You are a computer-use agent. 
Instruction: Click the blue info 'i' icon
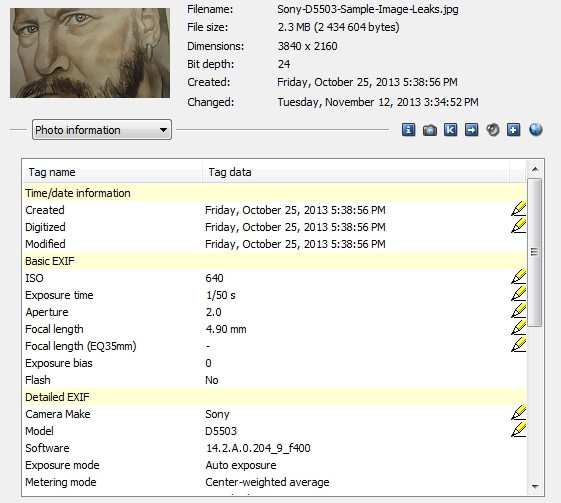(408, 130)
